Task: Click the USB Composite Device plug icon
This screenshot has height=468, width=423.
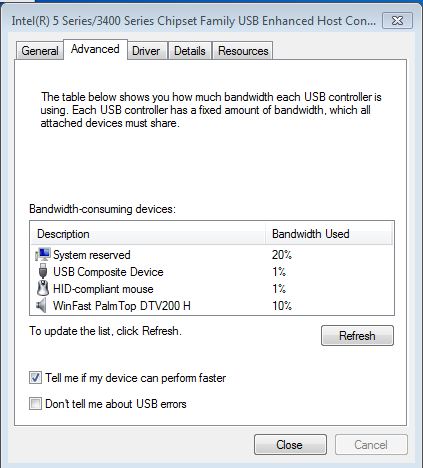Action: click(43, 271)
